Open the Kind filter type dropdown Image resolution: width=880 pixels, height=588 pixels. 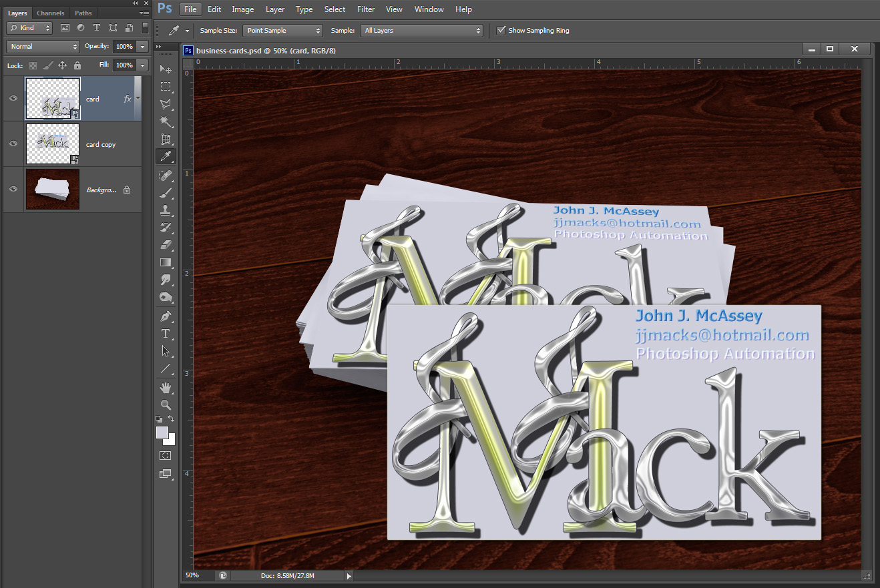29,28
